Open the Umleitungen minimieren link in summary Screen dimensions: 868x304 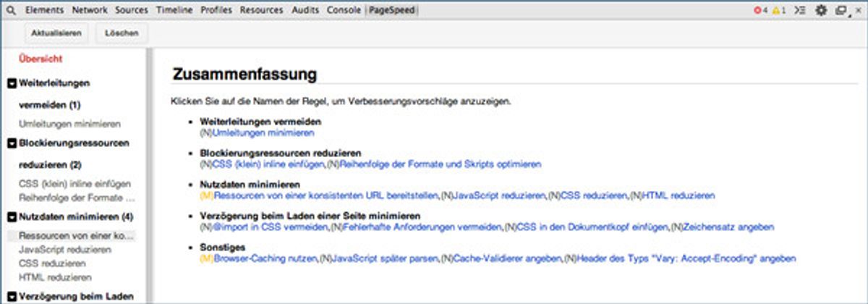[263, 133]
